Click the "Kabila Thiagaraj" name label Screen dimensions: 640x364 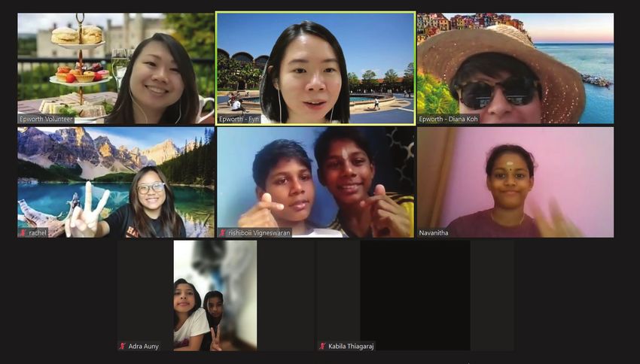coord(351,347)
